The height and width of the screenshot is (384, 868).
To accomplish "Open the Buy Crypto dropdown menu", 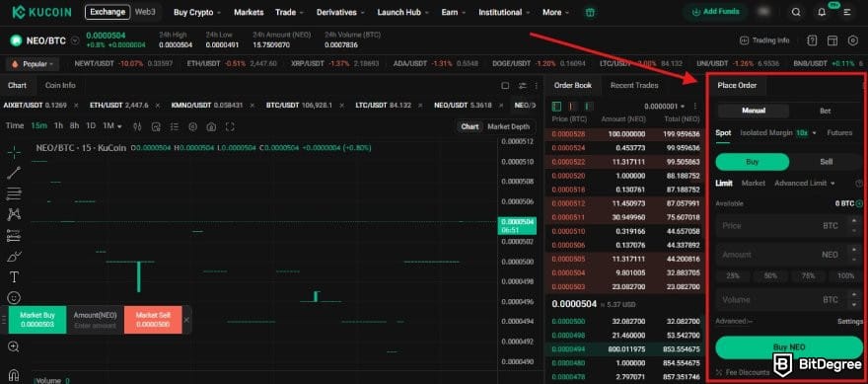I will click(197, 12).
